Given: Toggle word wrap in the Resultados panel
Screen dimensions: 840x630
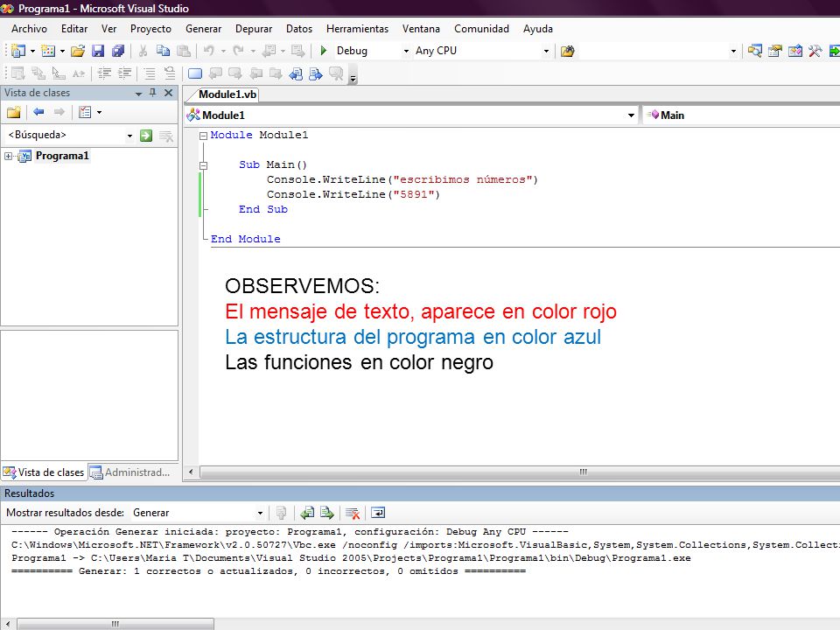Looking at the screenshot, I should 378,514.
